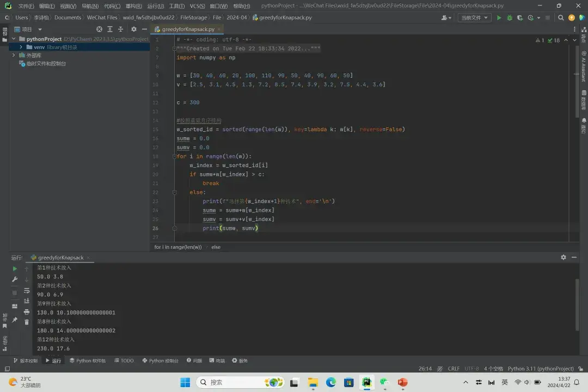This screenshot has width=588, height=392.
Task: Toggle pin tab icon in run panel
Action: click(x=15, y=320)
